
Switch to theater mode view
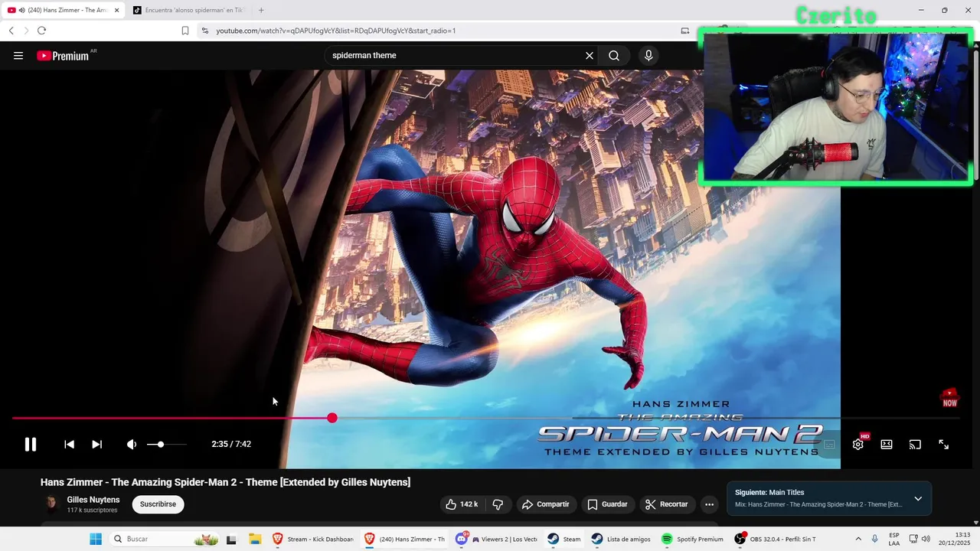[887, 445]
